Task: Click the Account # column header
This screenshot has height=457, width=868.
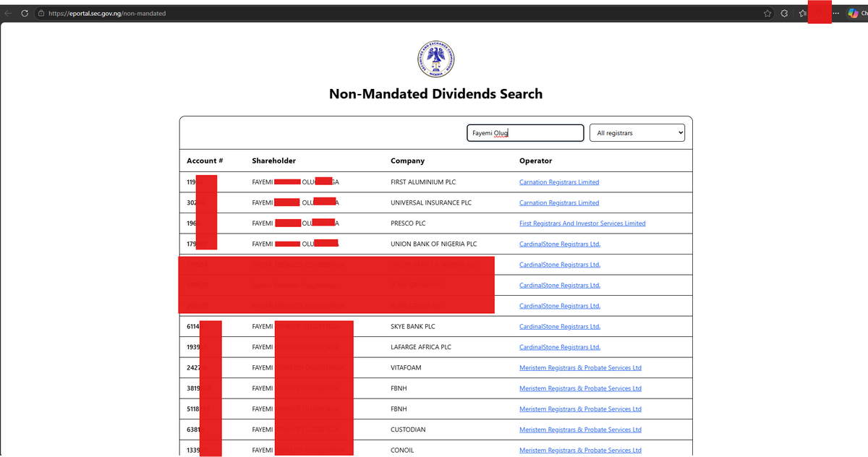Action: point(205,161)
